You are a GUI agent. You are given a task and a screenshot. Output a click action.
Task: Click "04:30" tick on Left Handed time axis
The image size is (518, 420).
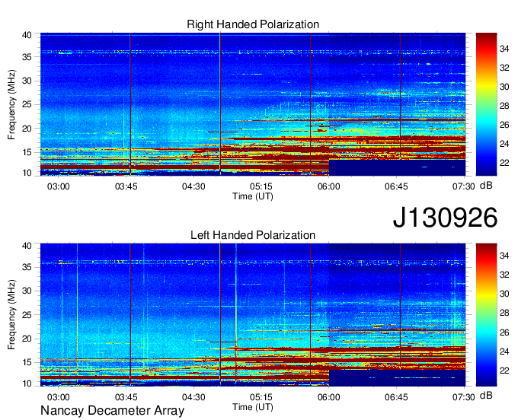click(193, 397)
